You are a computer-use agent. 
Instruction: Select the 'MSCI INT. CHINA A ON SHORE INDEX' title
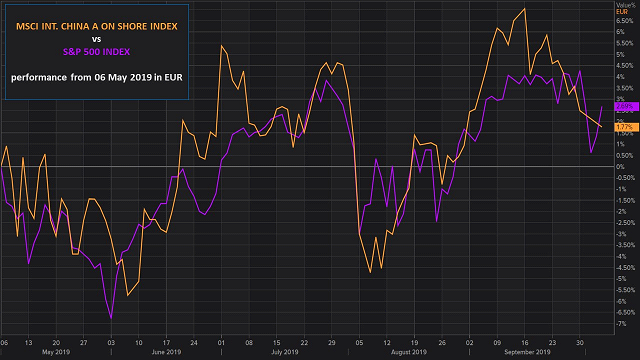pos(97,27)
